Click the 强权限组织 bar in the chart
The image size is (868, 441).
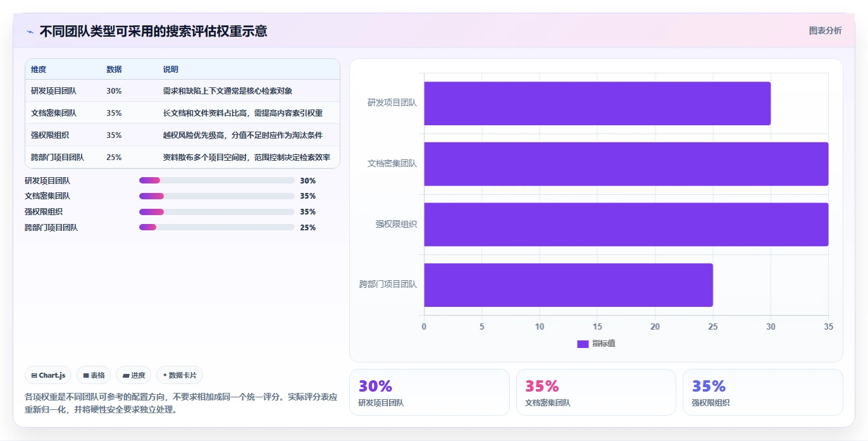coord(626,225)
